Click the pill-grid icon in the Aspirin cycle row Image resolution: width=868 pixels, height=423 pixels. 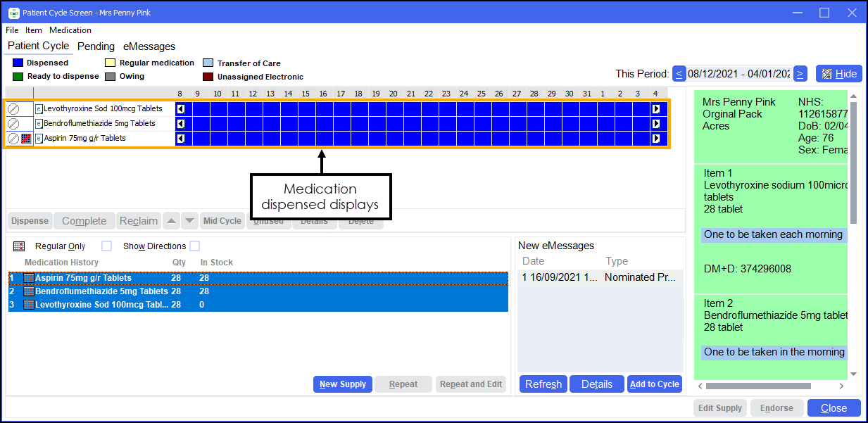coord(27,139)
